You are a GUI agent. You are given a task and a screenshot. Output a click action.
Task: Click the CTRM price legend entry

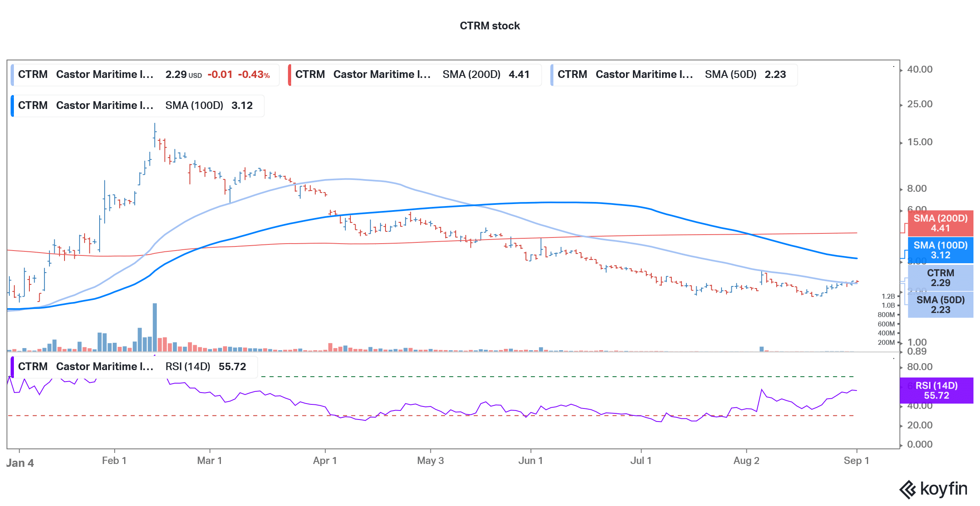(145, 75)
